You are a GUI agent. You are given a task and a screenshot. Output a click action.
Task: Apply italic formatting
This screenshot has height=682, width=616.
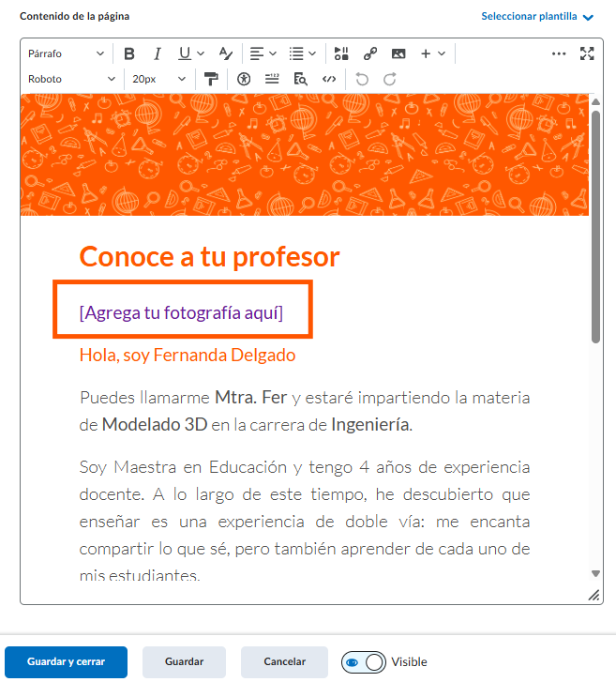[x=158, y=53]
